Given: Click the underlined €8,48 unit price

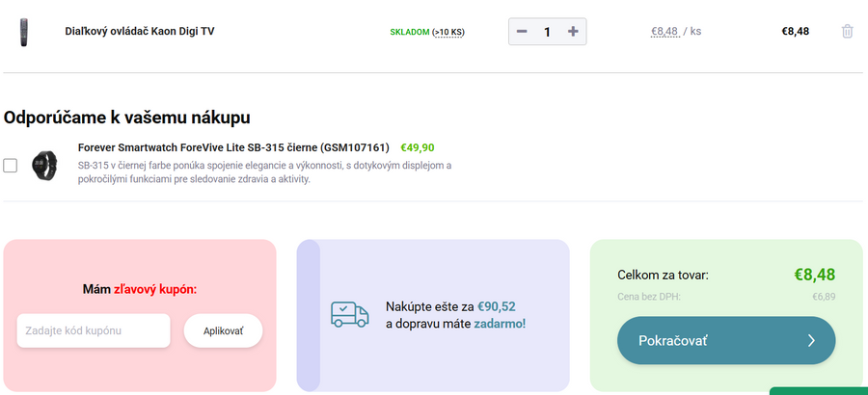Looking at the screenshot, I should click(665, 31).
